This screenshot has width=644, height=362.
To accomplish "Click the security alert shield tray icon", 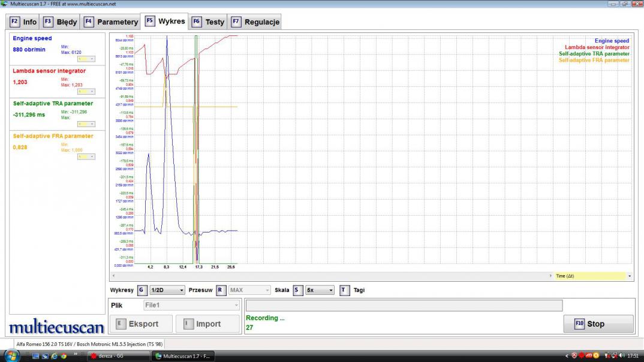I will coord(574,356).
